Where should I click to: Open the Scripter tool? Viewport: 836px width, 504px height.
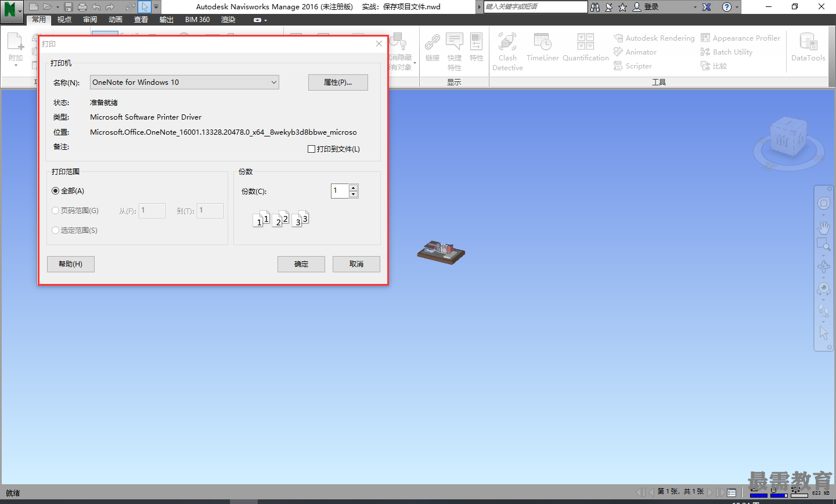click(x=633, y=66)
